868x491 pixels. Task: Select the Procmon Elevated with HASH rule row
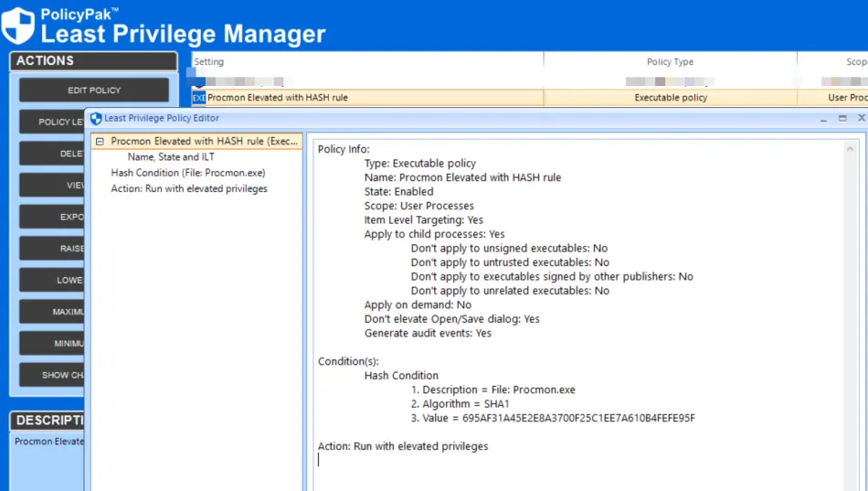click(277, 98)
